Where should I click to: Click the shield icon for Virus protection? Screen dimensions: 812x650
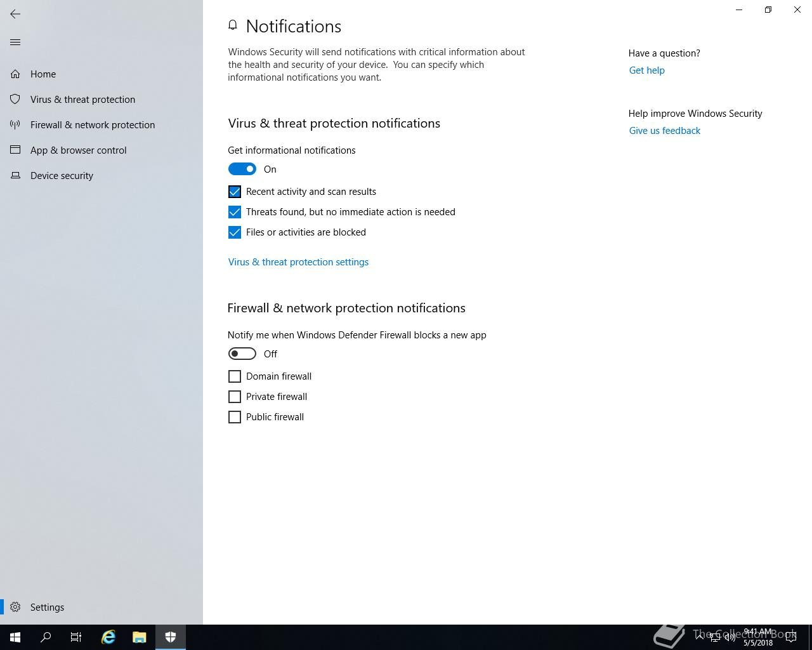click(x=15, y=100)
